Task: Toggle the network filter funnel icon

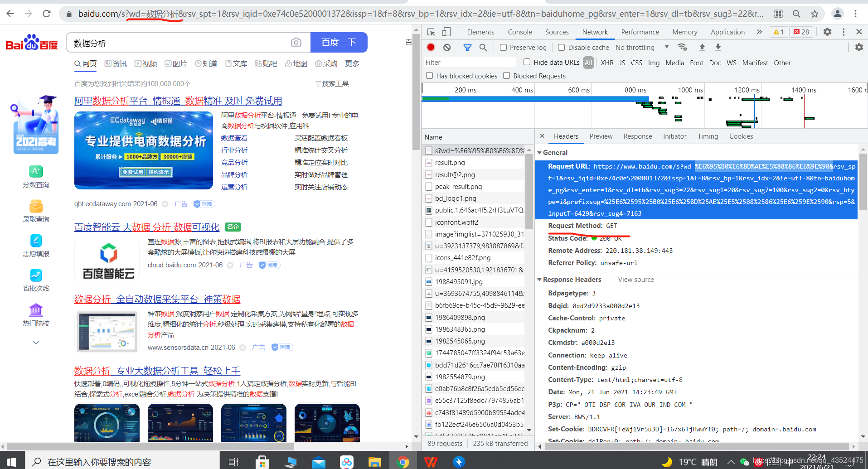Action: (467, 47)
